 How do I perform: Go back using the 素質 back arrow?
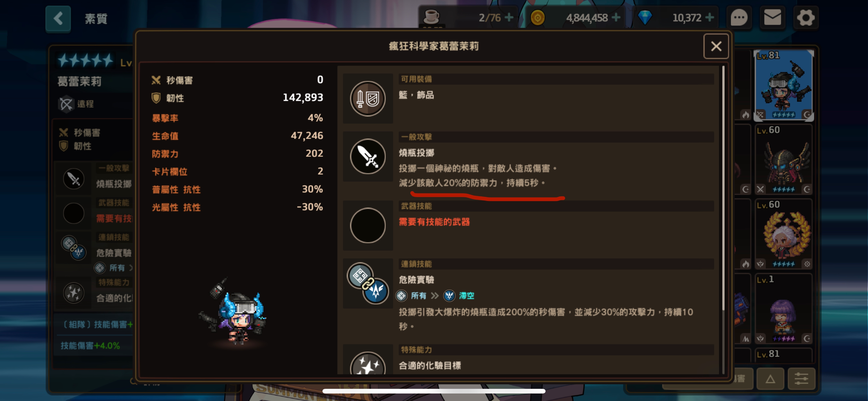tap(58, 18)
